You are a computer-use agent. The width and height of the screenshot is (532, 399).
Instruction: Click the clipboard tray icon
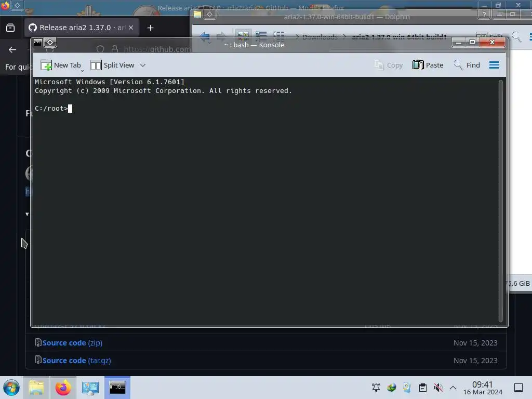pos(423,388)
